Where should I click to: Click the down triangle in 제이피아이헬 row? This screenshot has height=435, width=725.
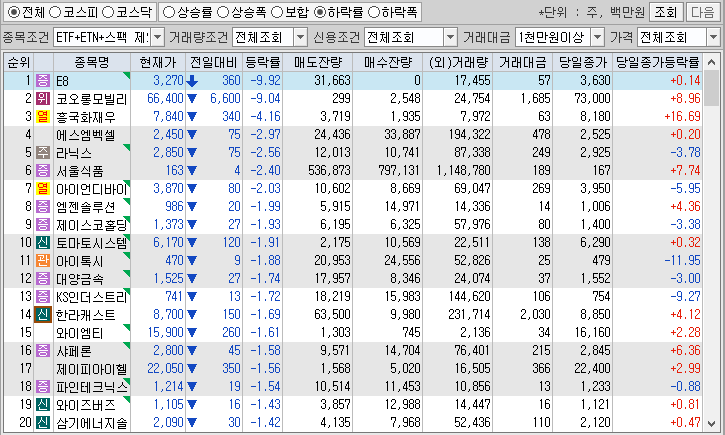[x=192, y=369]
